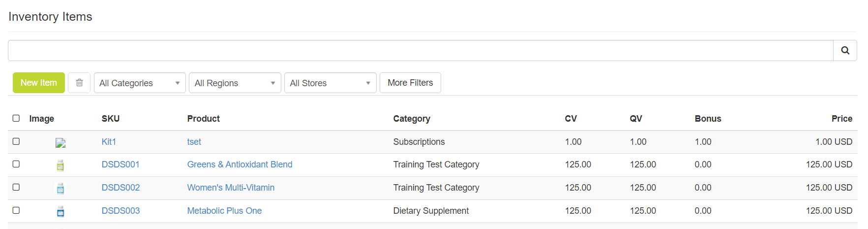
Task: Open the All Stores dropdown
Action: click(x=330, y=83)
